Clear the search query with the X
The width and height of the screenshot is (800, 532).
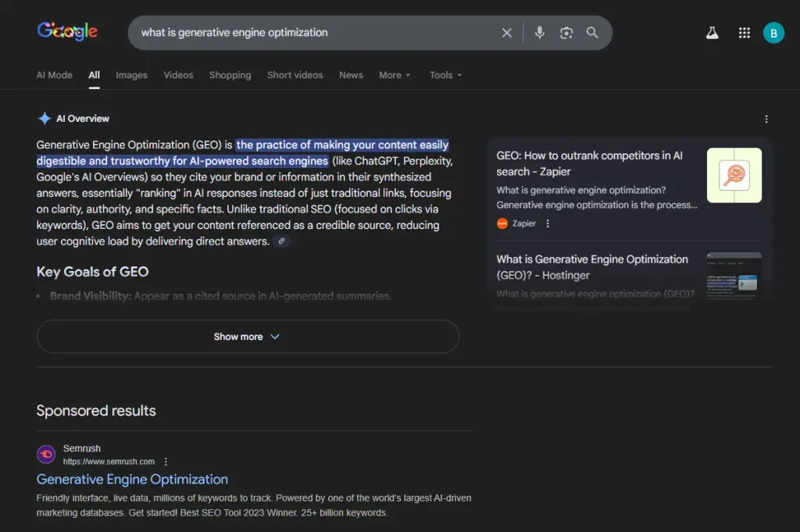(506, 32)
